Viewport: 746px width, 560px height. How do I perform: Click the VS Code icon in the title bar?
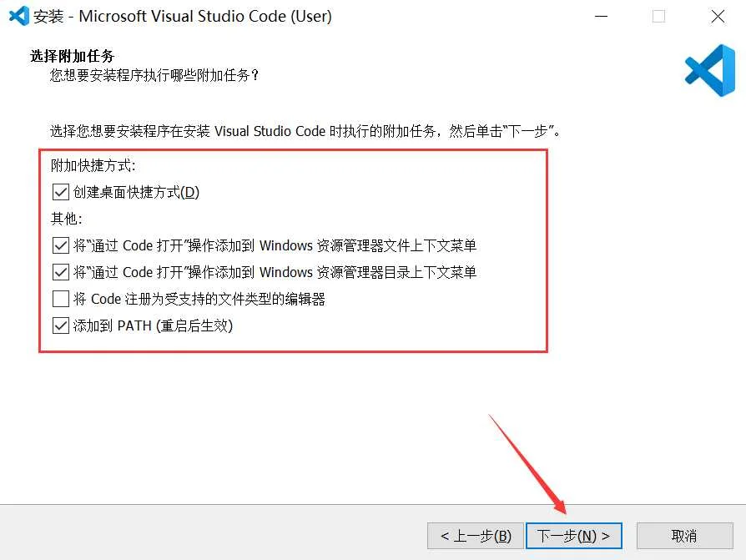coord(19,16)
